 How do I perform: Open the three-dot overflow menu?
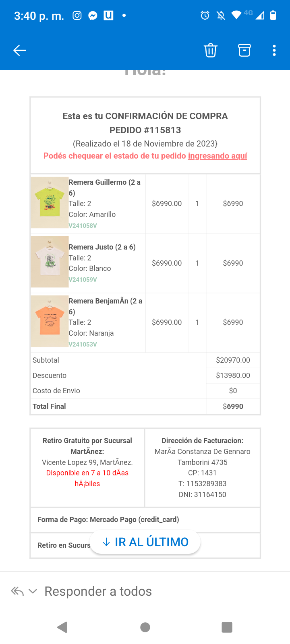click(x=274, y=50)
